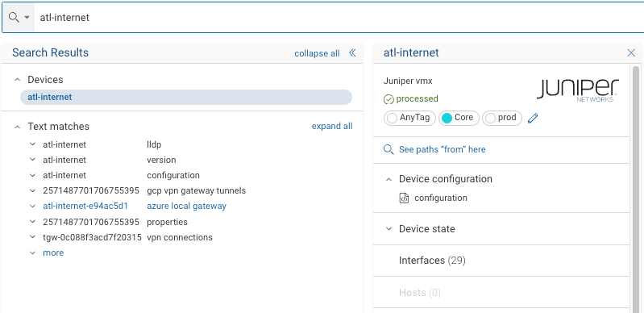The image size is (644, 313).
Task: Click the expand all link
Action: 332,127
